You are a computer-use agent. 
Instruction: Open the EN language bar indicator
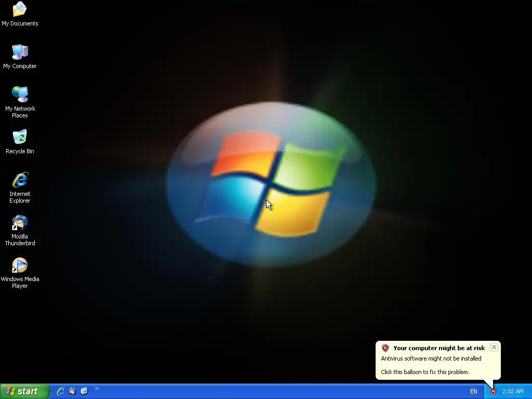[474, 392]
